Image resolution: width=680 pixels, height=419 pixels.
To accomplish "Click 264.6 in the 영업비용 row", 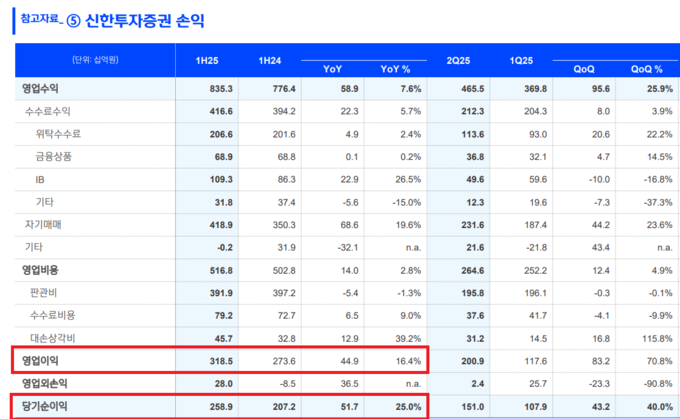I will (473, 271).
